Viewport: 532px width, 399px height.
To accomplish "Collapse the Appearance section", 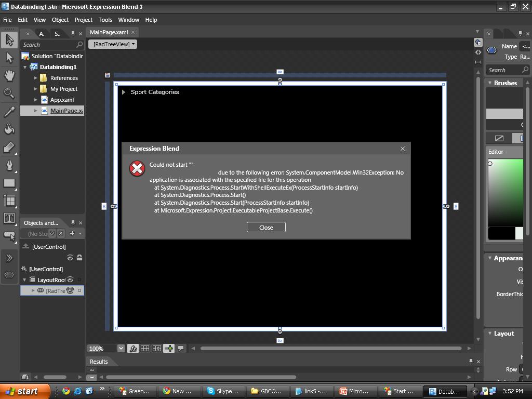I will [489, 258].
